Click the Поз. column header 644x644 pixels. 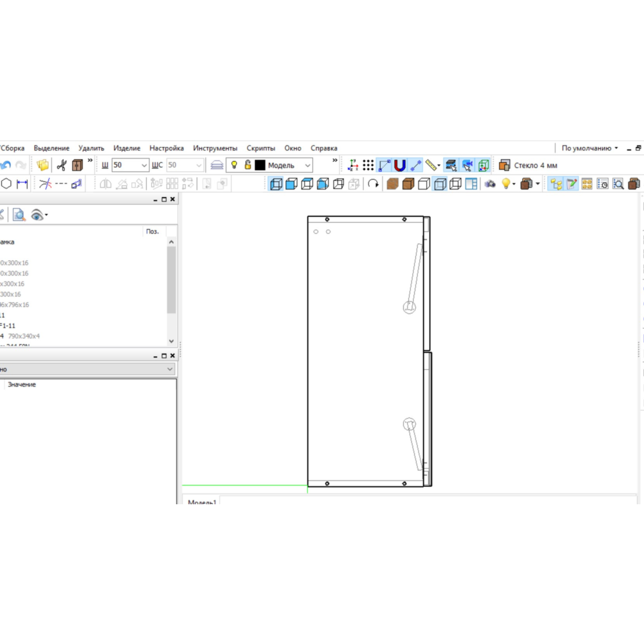click(152, 231)
